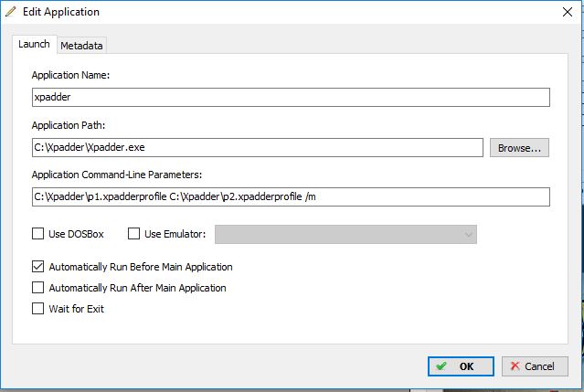Open the disabled emulator selection dropdown

click(345, 234)
